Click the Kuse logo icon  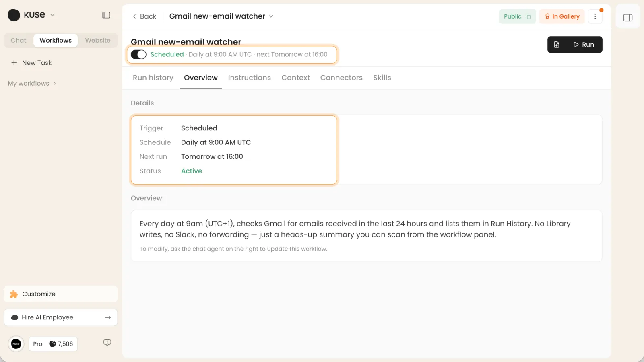(x=14, y=15)
